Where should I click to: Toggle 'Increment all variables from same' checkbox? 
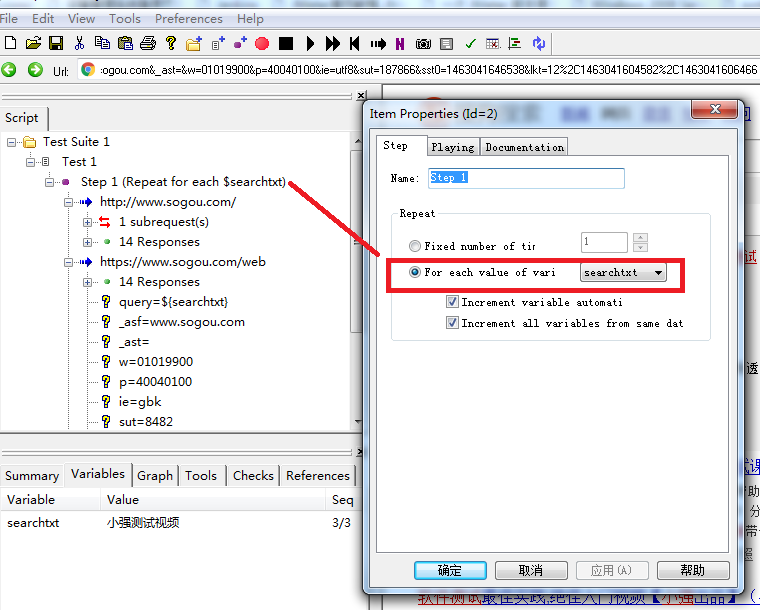point(452,323)
